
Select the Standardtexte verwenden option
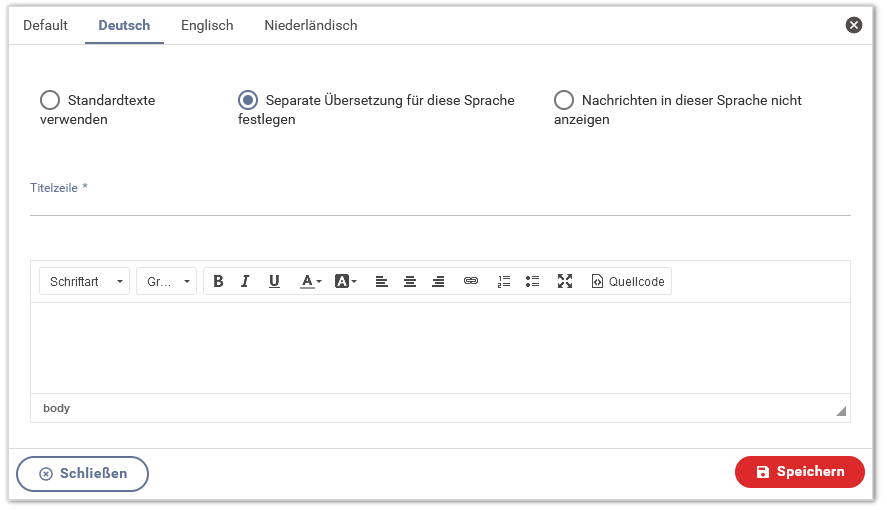(x=50, y=100)
